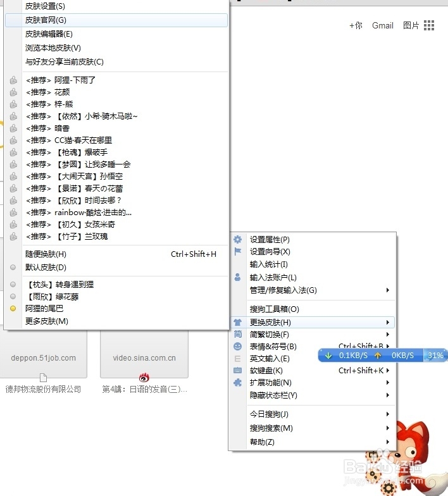Click thumbs-up icon beside 梓-熊

point(13,104)
